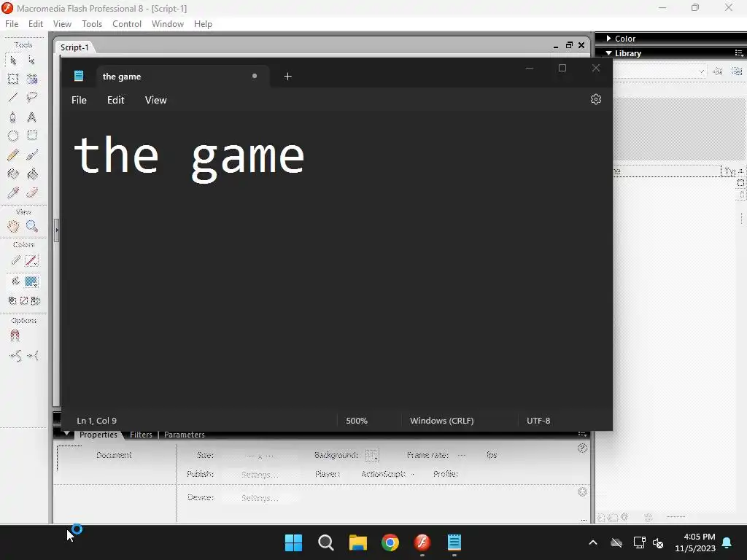Select the Free Transform tool
747x560 pixels.
pyautogui.click(x=13, y=79)
